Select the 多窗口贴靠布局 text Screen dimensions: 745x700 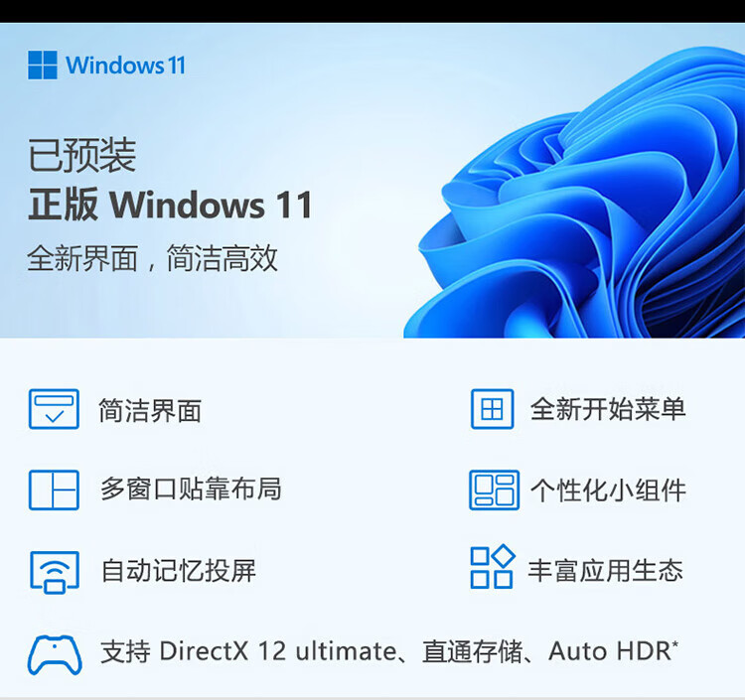pyautogui.click(x=191, y=489)
